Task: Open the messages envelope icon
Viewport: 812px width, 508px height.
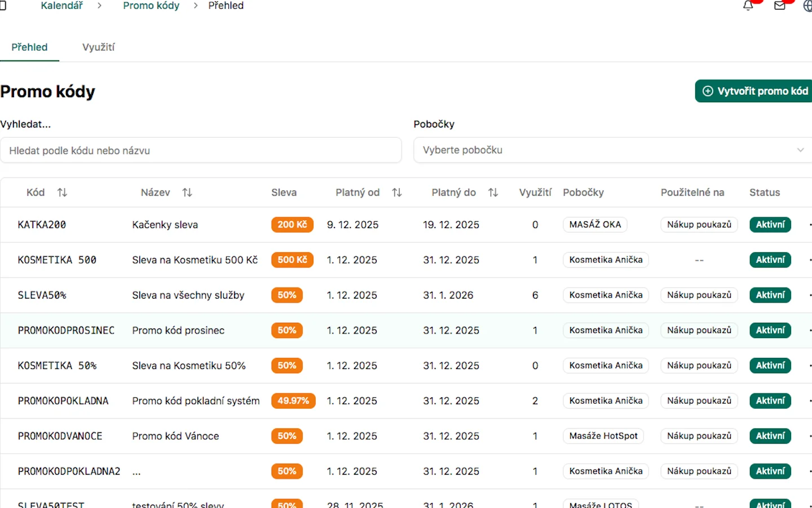Action: pos(780,6)
